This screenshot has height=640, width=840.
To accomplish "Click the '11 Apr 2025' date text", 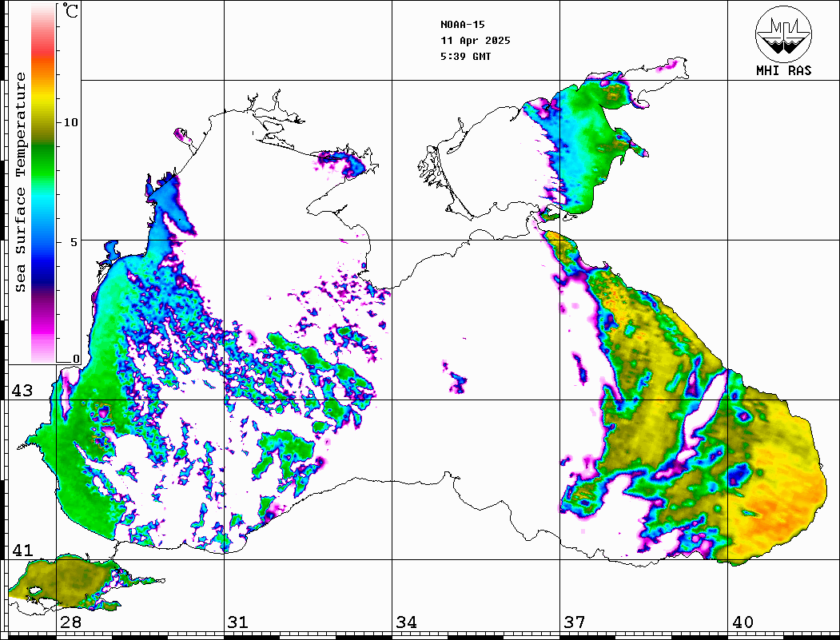I will point(476,41).
